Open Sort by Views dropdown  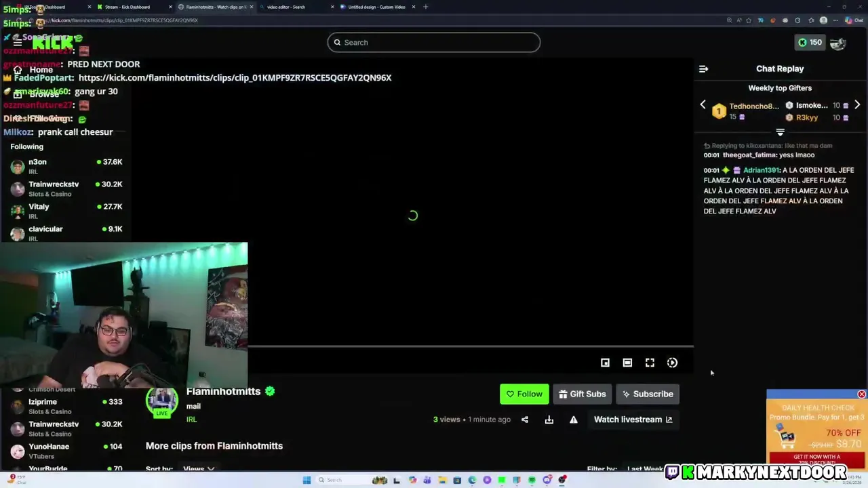pos(199,468)
